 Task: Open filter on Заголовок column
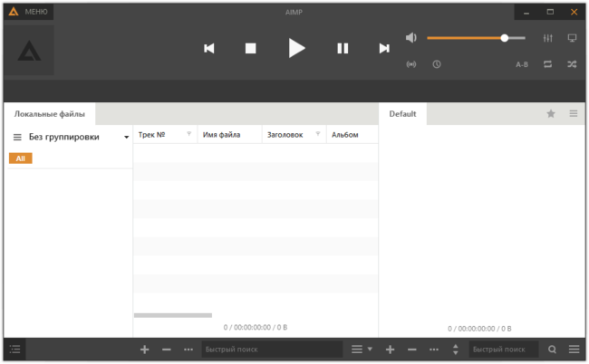(318, 134)
